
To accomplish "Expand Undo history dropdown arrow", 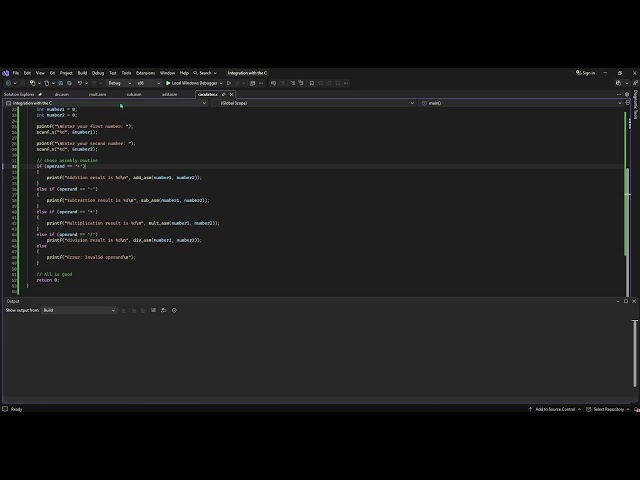I will coord(87,83).
